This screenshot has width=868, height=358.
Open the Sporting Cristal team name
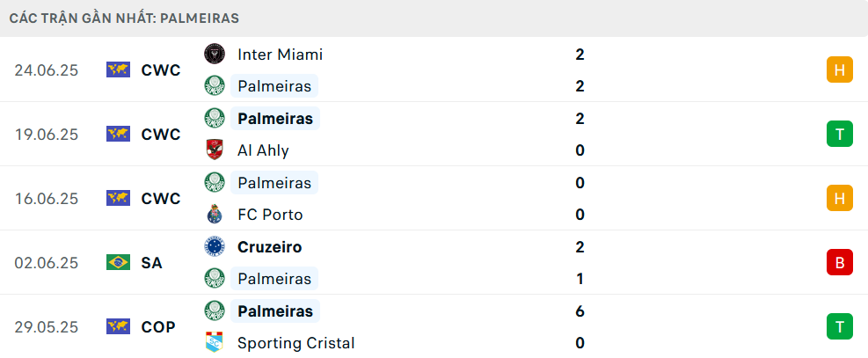pos(296,343)
